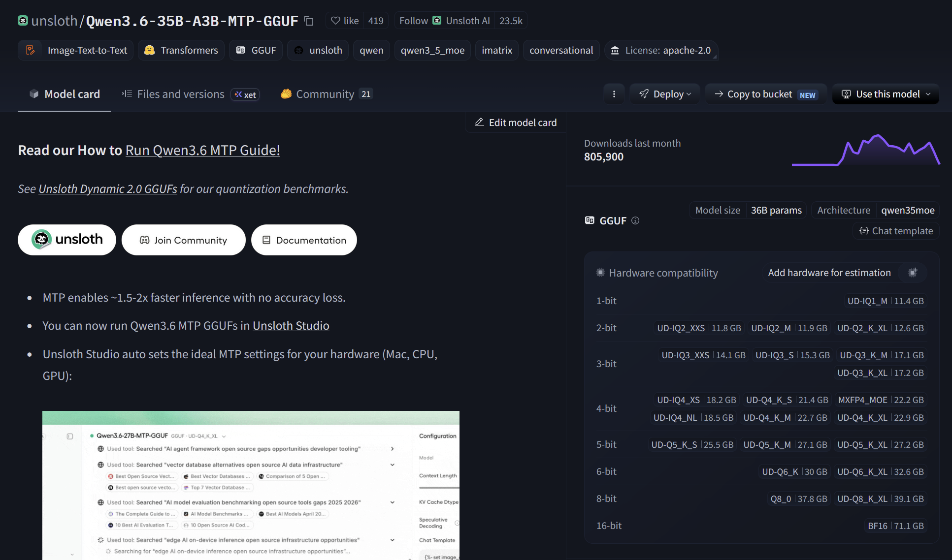
Task: Select the imatrix tag
Action: pos(497,50)
